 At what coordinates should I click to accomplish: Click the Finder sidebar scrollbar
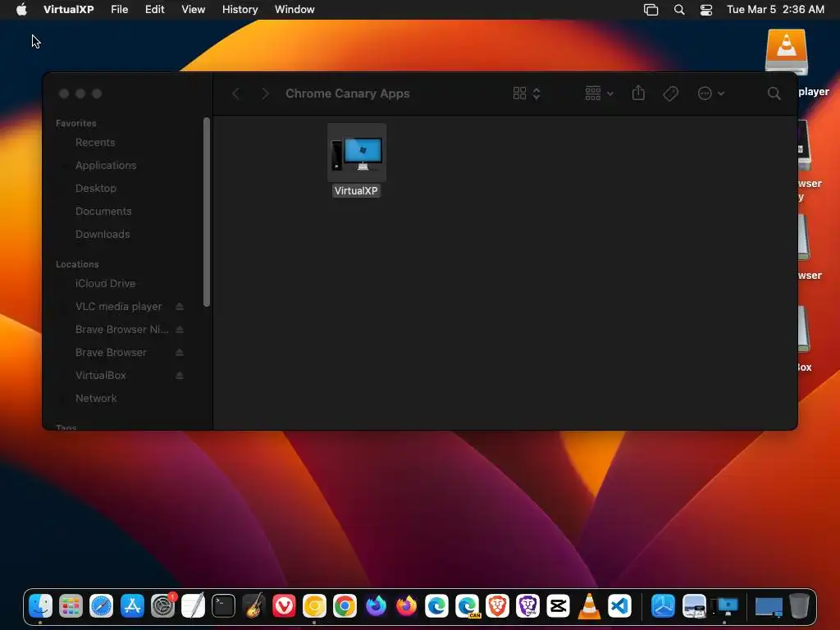[x=207, y=212]
